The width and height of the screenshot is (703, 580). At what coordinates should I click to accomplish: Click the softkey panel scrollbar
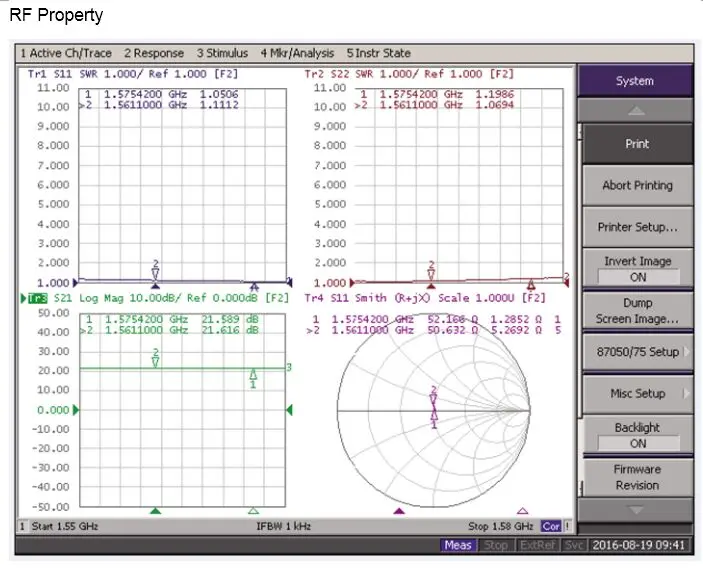581,309
